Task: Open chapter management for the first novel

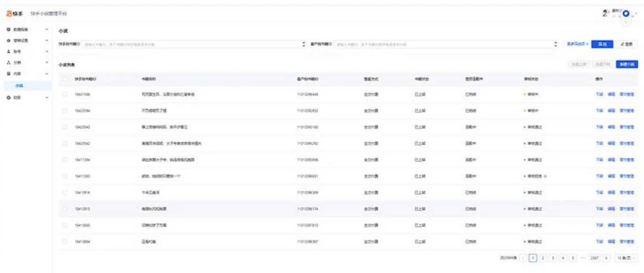Action: click(627, 94)
